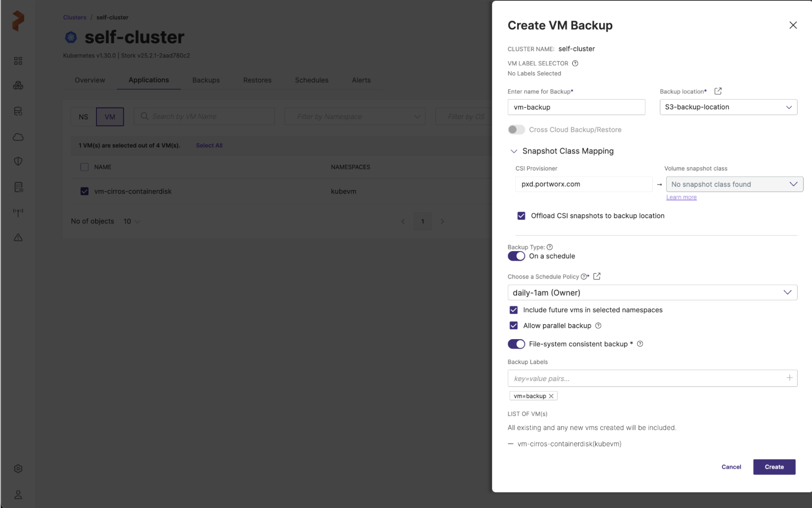Switch to the Schedules tab
Screen dimensions: 812x508
coord(312,80)
